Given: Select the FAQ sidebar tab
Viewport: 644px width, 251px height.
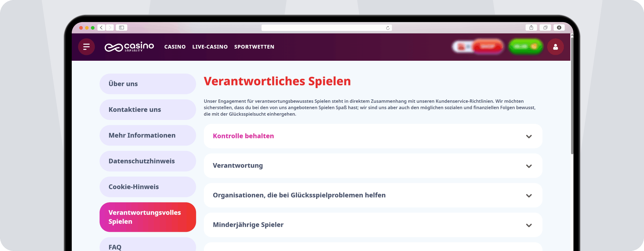Looking at the screenshot, I should 148,245.
